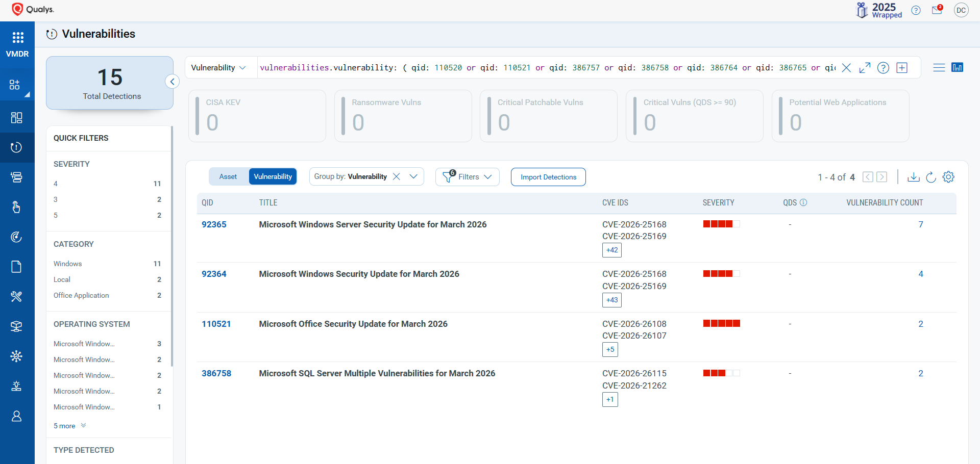Click the query help question mark icon
980x464 pixels.
(883, 68)
